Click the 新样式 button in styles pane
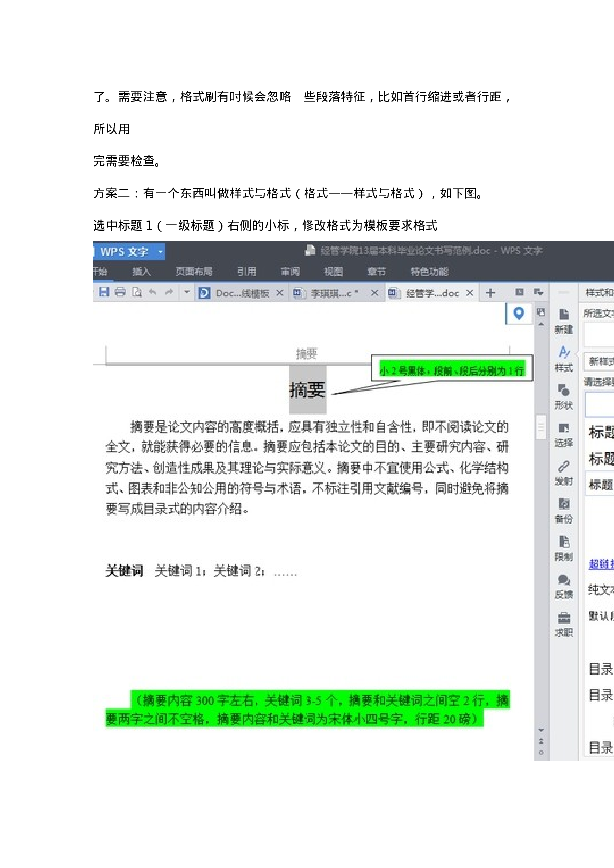614x868 pixels. 600,361
